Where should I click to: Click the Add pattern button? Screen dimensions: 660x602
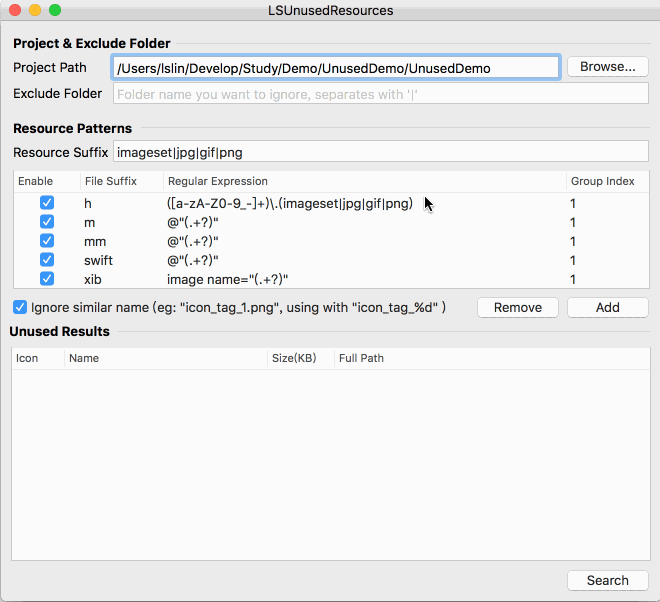point(607,307)
